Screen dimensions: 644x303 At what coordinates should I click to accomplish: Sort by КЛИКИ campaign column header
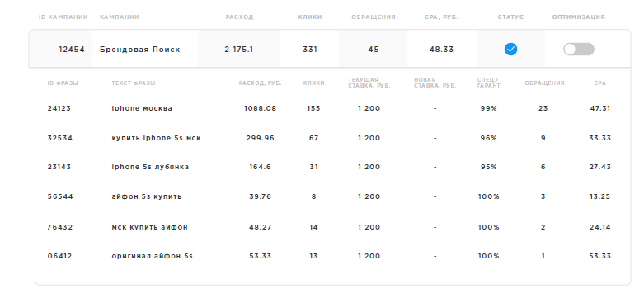tap(310, 17)
